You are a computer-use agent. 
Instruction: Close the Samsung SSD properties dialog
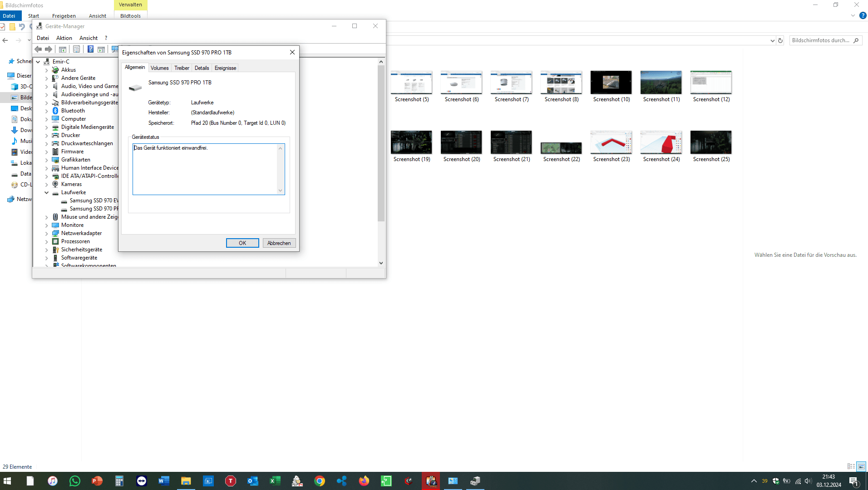292,52
